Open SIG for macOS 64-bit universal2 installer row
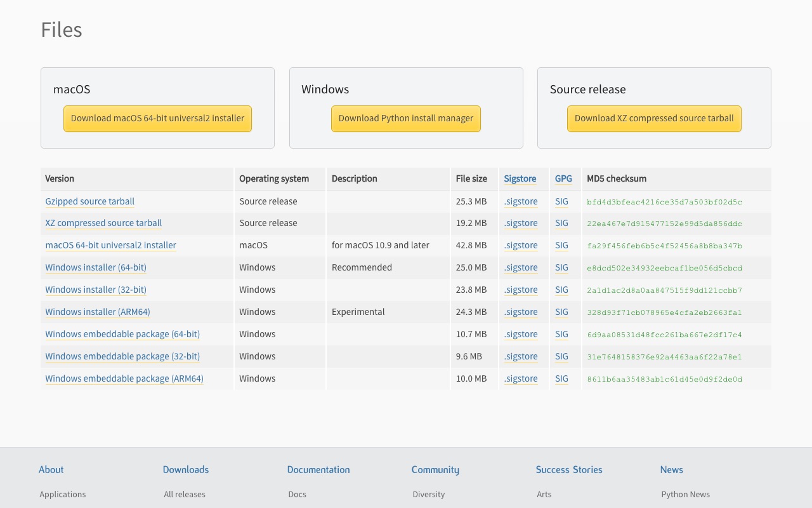 [x=561, y=245]
